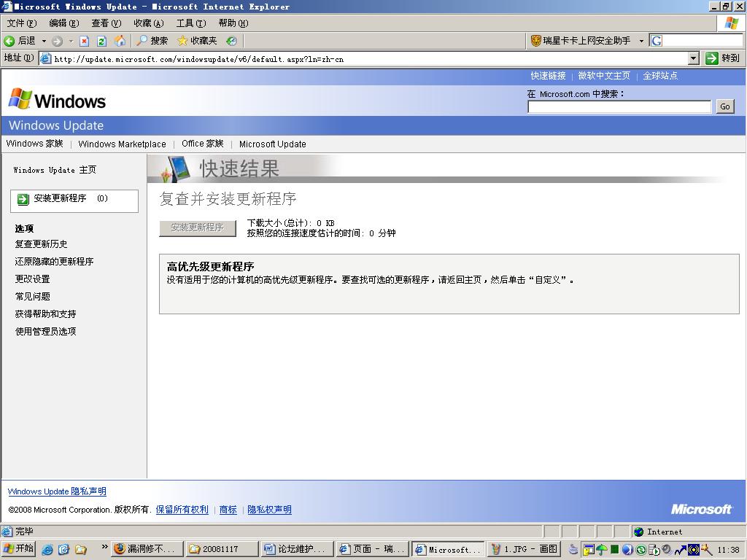This screenshot has width=747, height=560.
Task: Open the Microsoft Update tab
Action: tap(273, 144)
